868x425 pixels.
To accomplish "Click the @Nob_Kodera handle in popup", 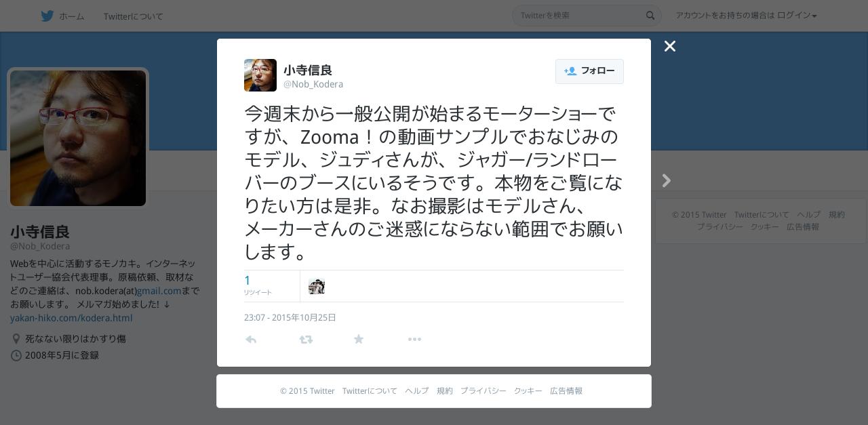I will tap(313, 84).
